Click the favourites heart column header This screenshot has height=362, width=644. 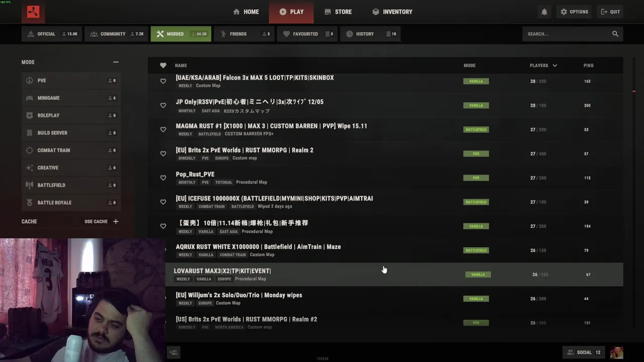click(x=163, y=65)
